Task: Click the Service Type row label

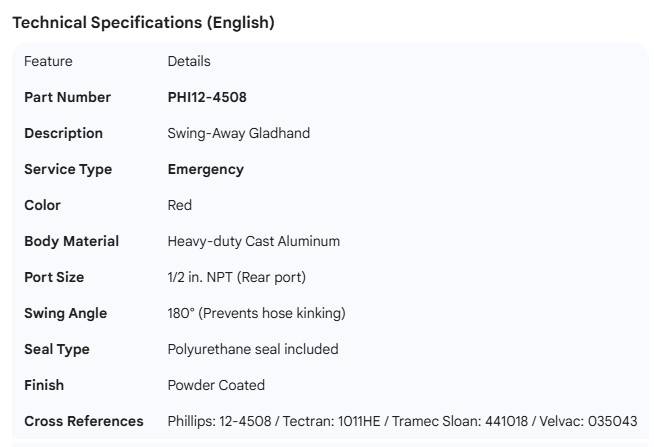Action: [x=68, y=169]
